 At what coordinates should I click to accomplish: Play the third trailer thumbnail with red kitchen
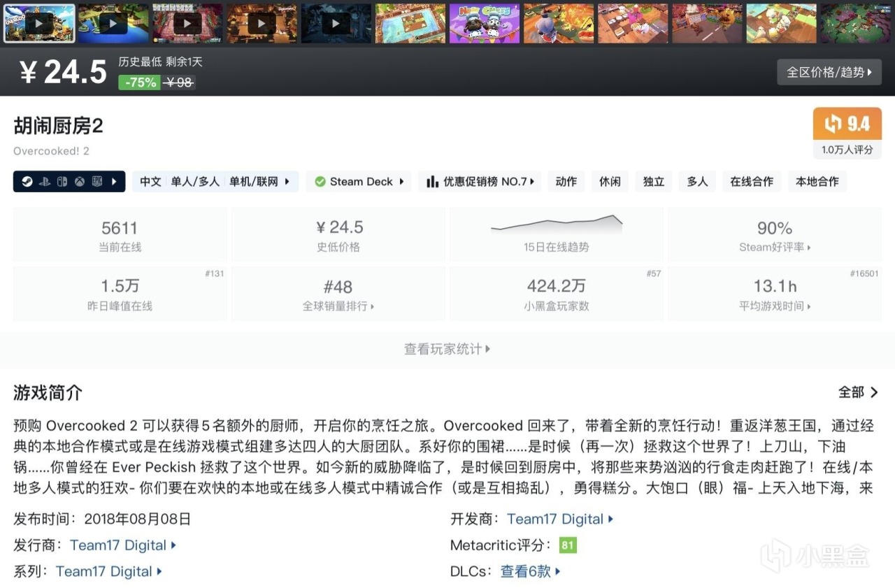point(188,24)
